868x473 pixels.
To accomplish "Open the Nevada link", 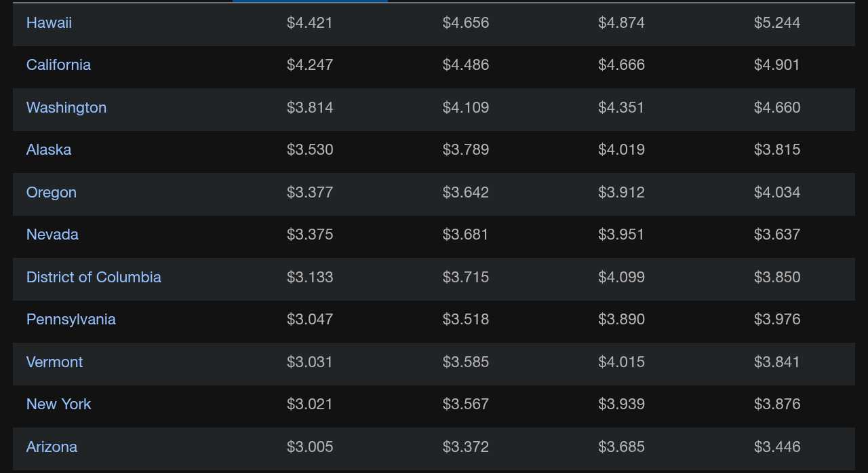I will tap(52, 235).
